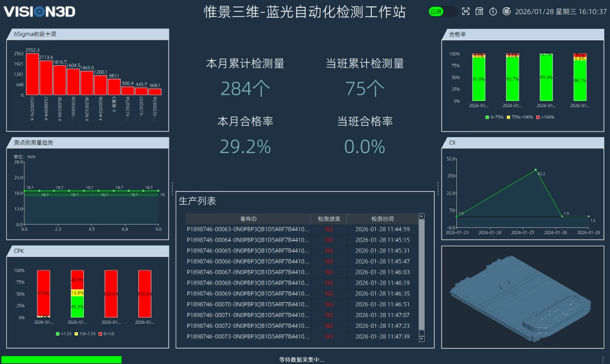Screen dimensions: 610x364
Task: Select the NG result of part P1898746-00063
Action: point(329,230)
